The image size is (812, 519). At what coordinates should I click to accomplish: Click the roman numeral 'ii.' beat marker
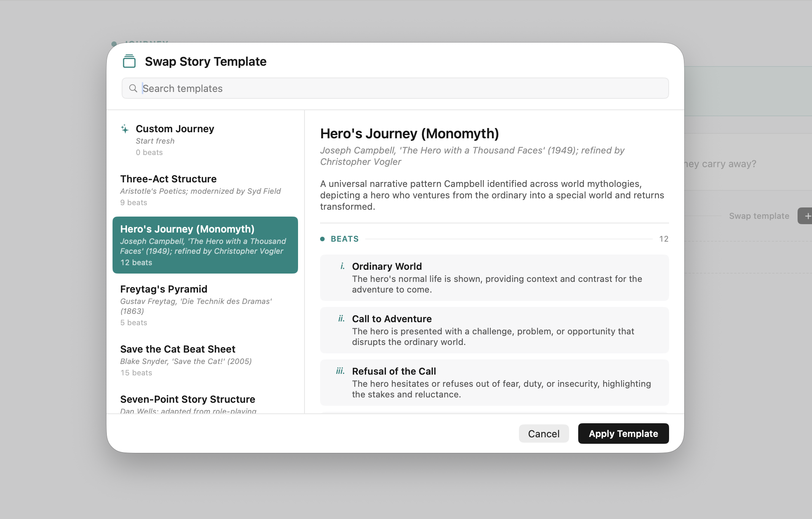pos(341,318)
